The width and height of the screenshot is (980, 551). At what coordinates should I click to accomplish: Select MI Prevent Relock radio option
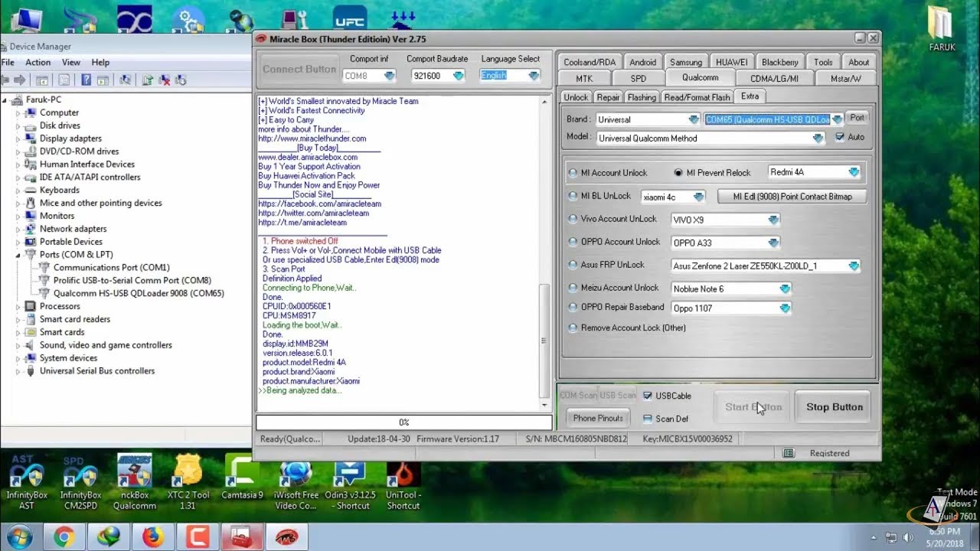[678, 173]
